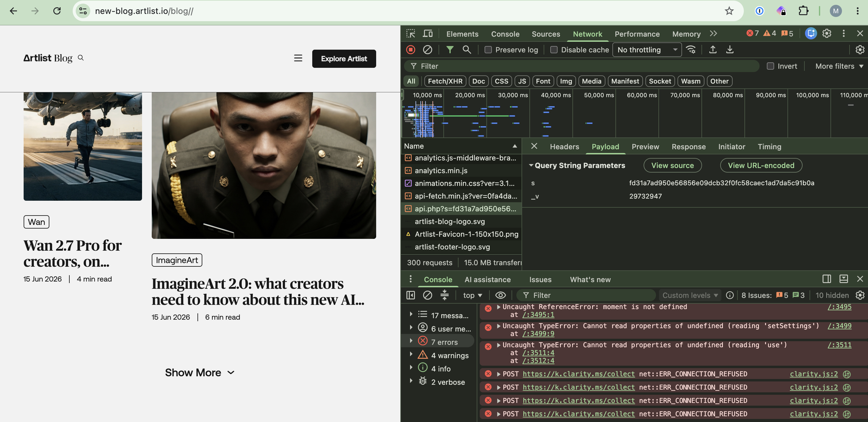Select the Socket type filter

pos(660,81)
